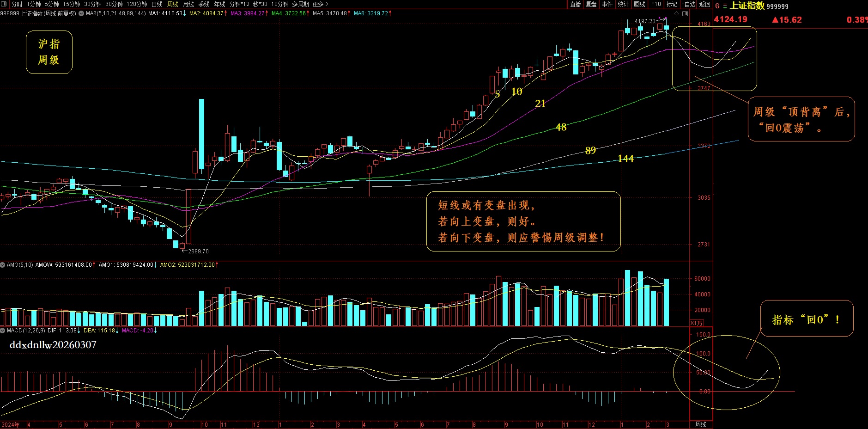Click the 返回 back button
The width and height of the screenshot is (868, 429).
705,4
